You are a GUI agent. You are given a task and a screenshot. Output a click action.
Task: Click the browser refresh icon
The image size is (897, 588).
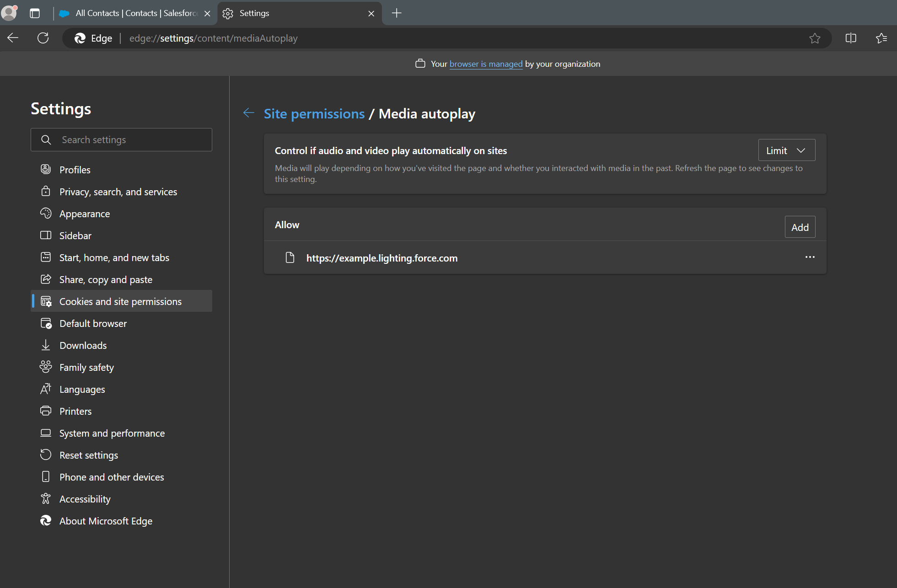[x=43, y=38]
